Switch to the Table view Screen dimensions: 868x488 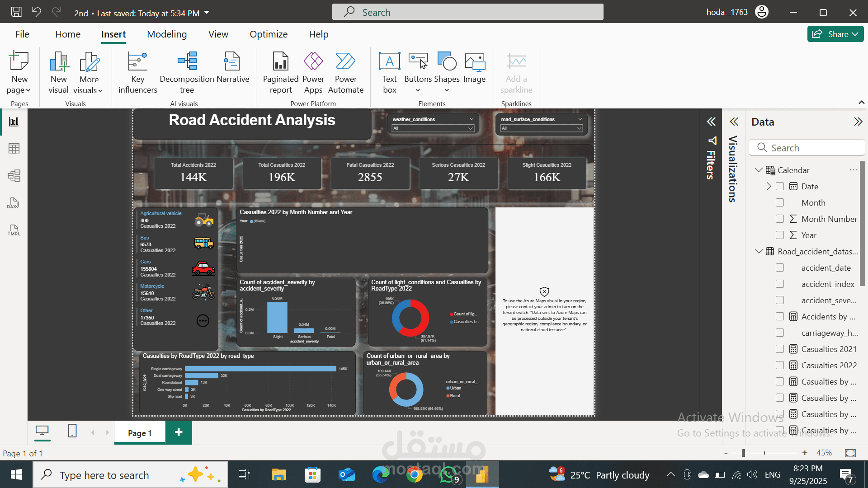tap(14, 148)
